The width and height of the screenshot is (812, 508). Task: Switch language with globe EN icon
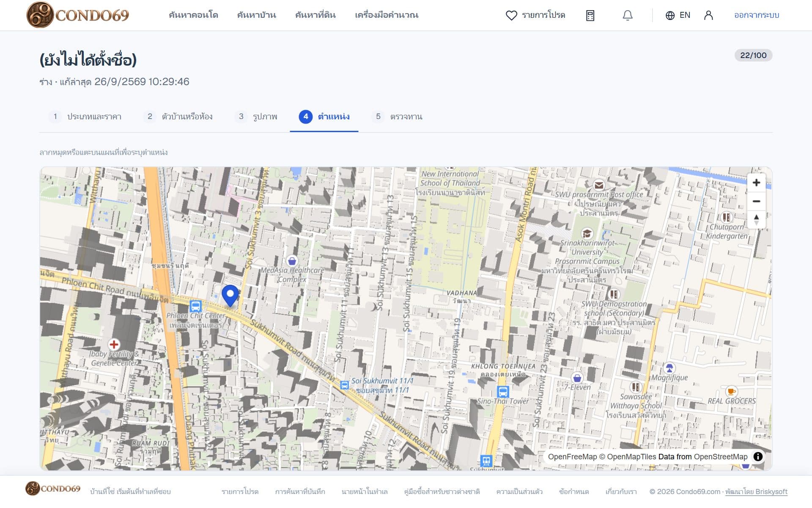(678, 15)
